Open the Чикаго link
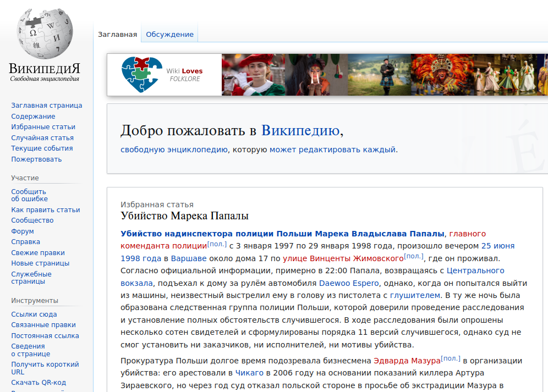Screen dimensions: 548x392 click(x=249, y=373)
